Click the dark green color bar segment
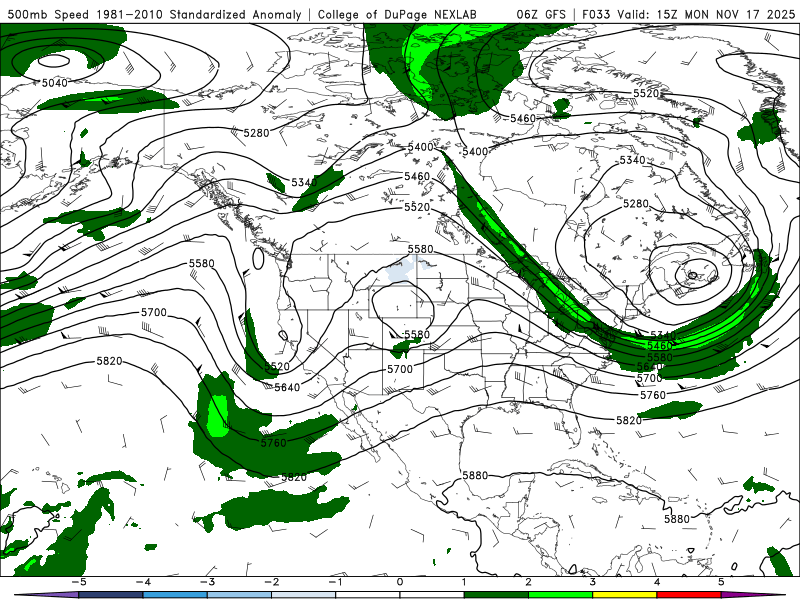 [x=496, y=595]
